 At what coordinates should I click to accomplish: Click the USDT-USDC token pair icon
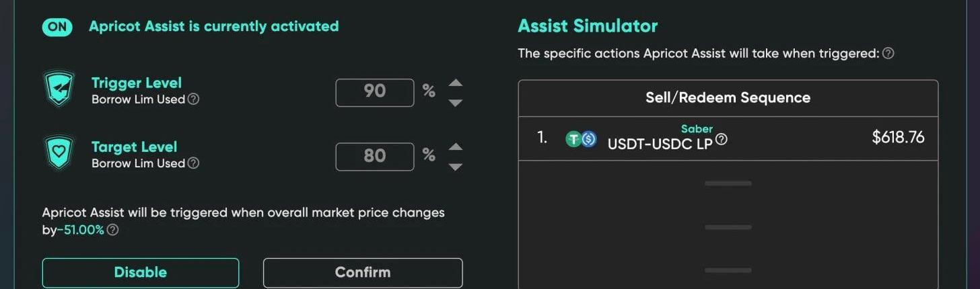pyautogui.click(x=581, y=138)
